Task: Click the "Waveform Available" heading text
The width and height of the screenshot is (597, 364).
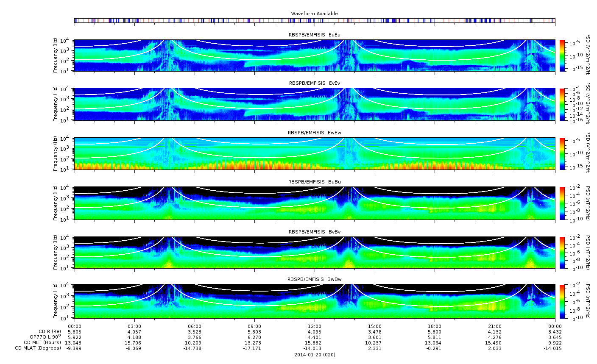Action: click(x=315, y=14)
